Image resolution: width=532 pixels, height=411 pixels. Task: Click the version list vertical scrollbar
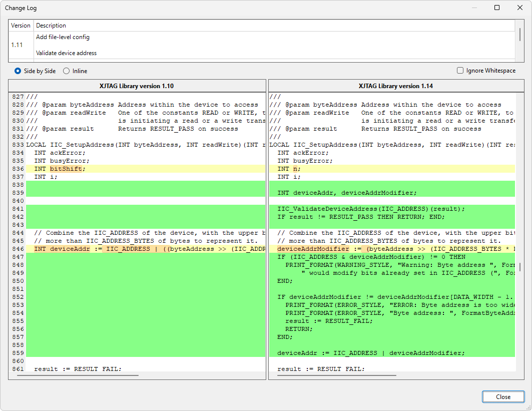(519, 35)
